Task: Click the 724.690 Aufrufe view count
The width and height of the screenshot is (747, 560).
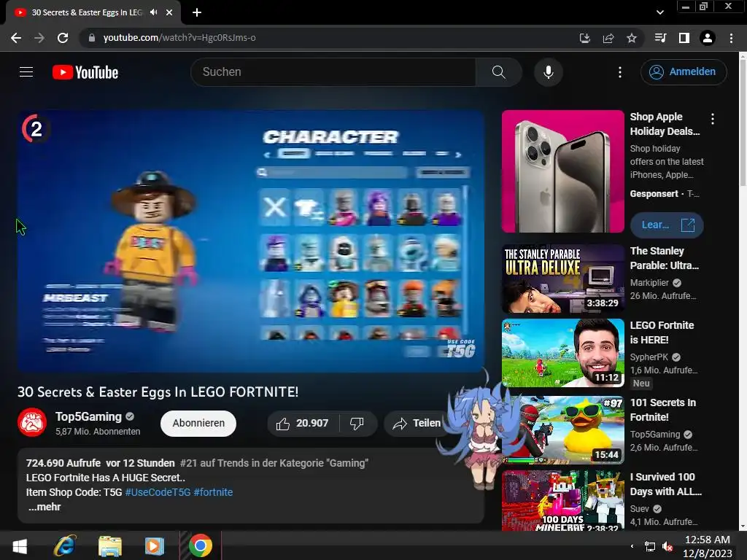Action: [63, 463]
